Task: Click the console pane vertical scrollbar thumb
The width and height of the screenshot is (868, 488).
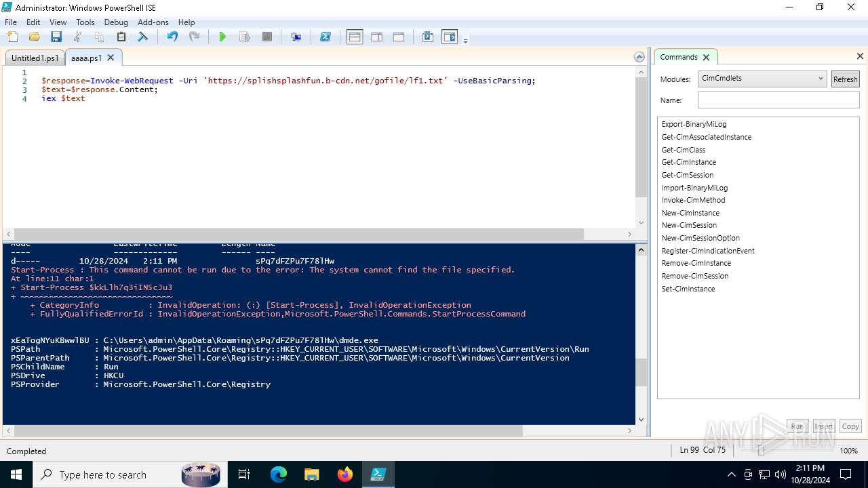Action: [x=641, y=372]
